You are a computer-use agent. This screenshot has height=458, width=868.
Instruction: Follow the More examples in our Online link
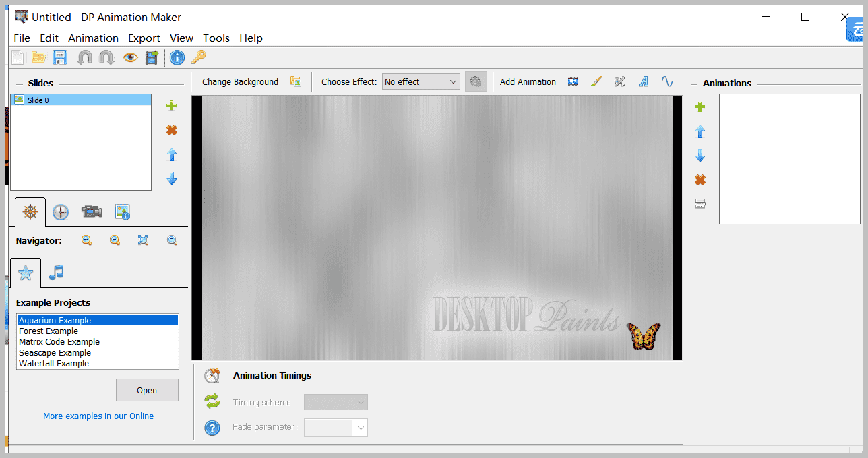click(x=98, y=416)
